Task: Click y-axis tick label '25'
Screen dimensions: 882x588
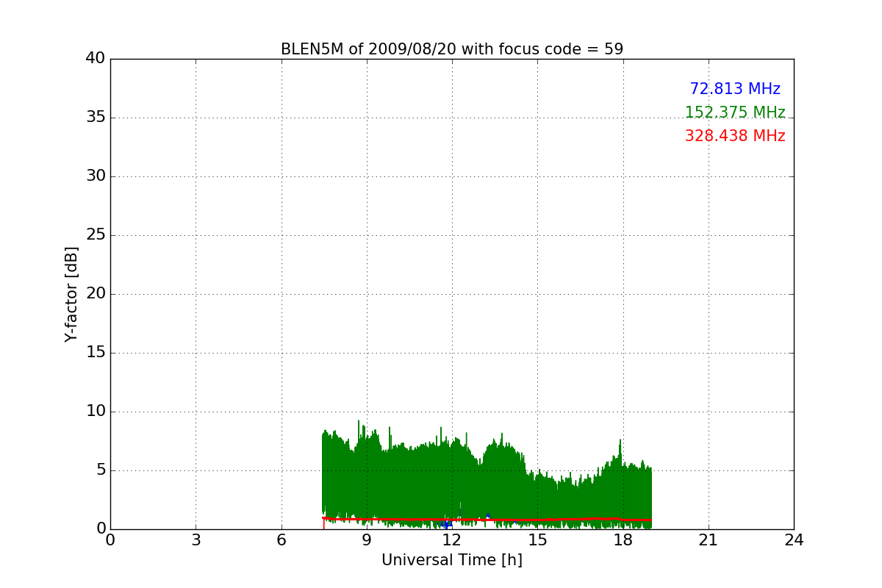Action: [96, 235]
